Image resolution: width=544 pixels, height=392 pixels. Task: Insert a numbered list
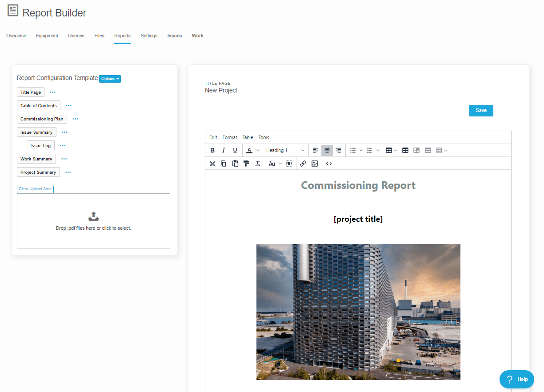point(369,150)
